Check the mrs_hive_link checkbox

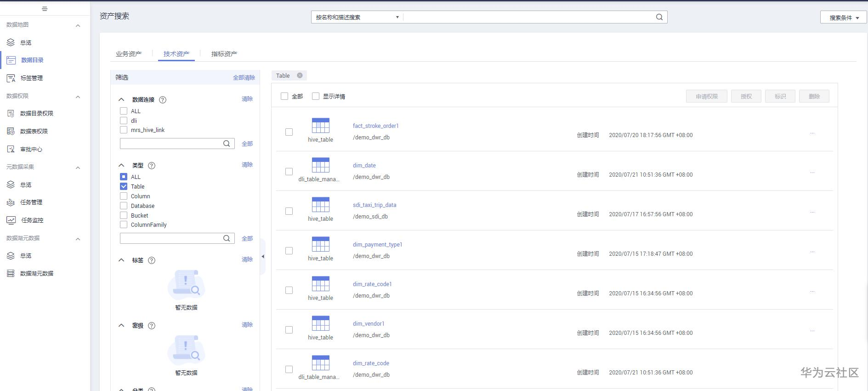[x=124, y=130]
